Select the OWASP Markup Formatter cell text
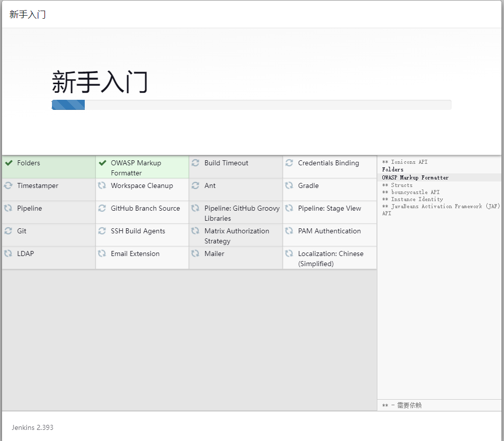The height and width of the screenshot is (441, 504). point(136,168)
